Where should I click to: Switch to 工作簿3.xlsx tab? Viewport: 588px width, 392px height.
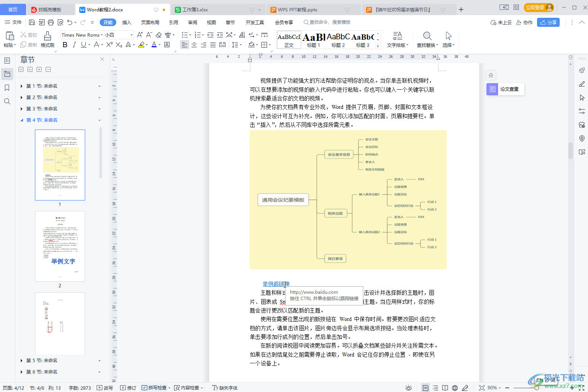click(218, 9)
